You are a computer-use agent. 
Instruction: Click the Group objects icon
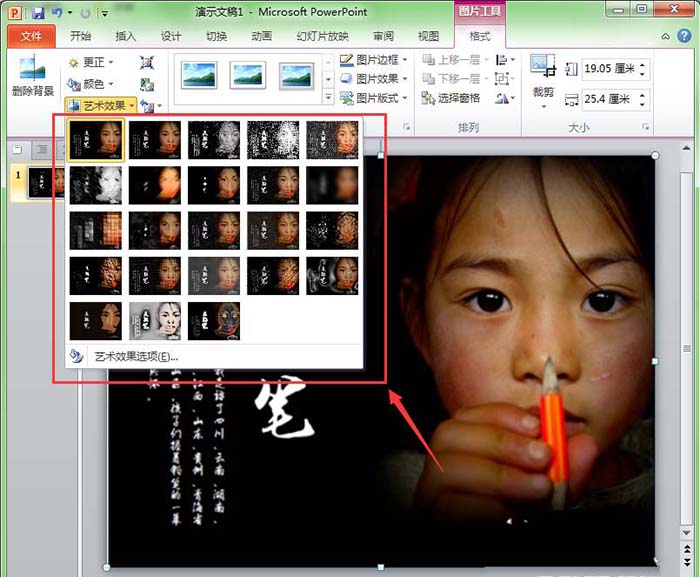pos(504,79)
